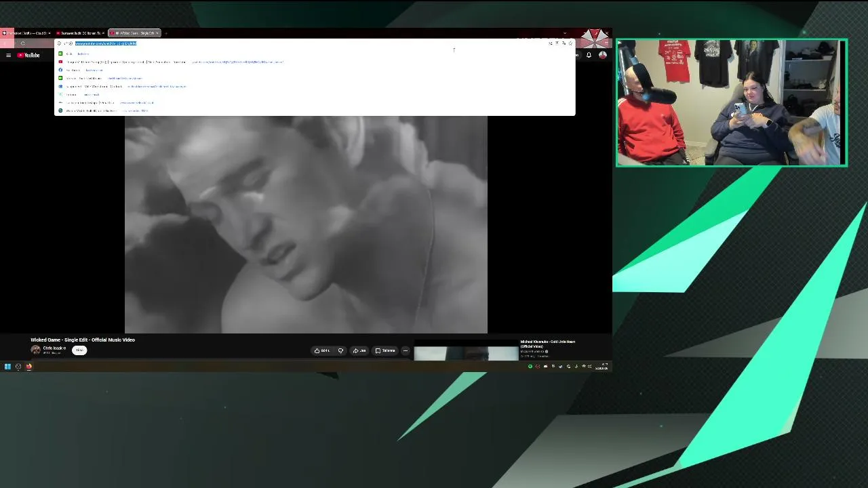
Task: Open the browser icon in the taskbar
Action: click(x=29, y=366)
